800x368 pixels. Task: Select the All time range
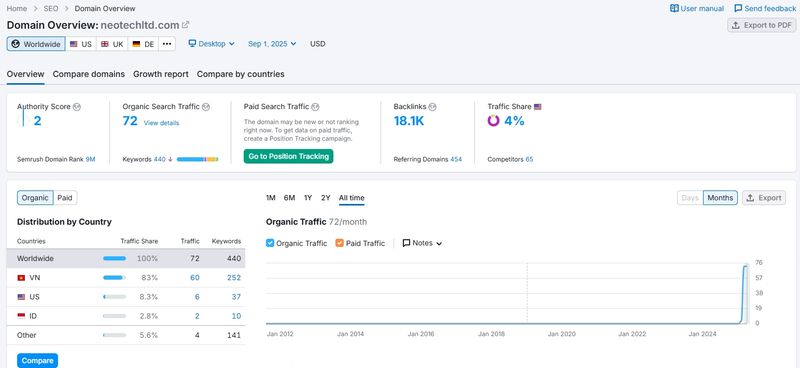[x=352, y=198]
